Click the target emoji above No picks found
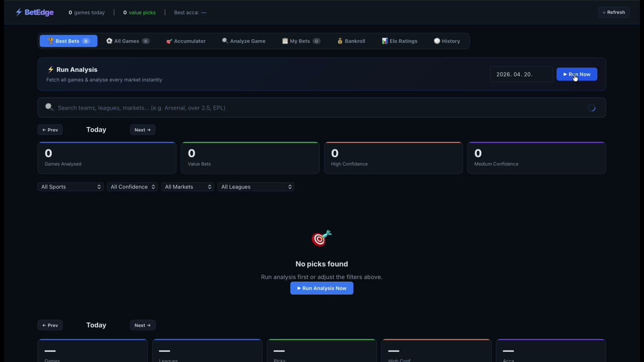The image size is (644, 362). pyautogui.click(x=321, y=238)
